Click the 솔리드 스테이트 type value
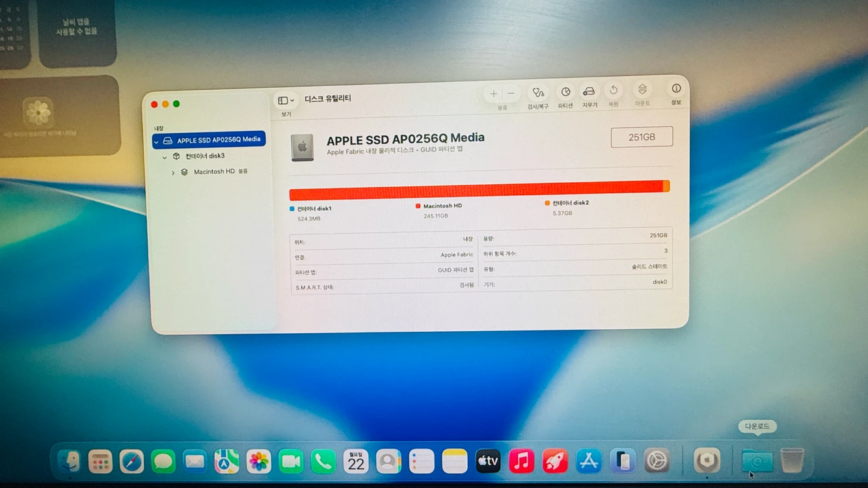This screenshot has width=868, height=488. [x=649, y=266]
